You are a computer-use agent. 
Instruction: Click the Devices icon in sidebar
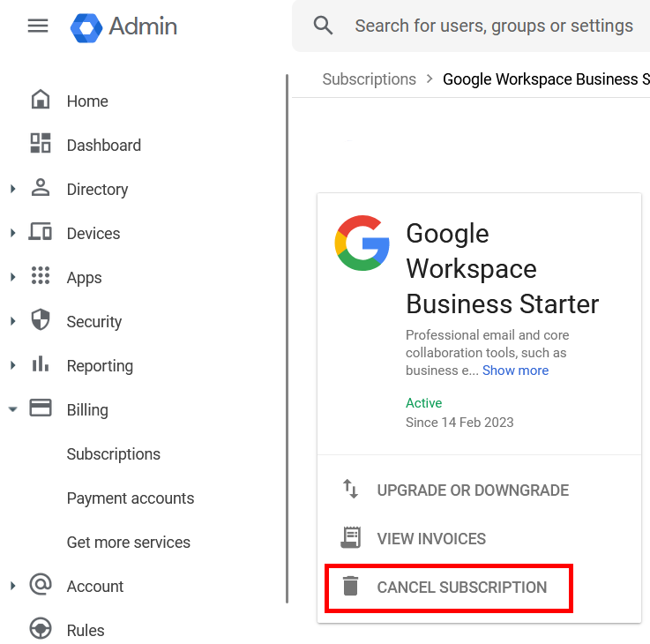coord(41,231)
